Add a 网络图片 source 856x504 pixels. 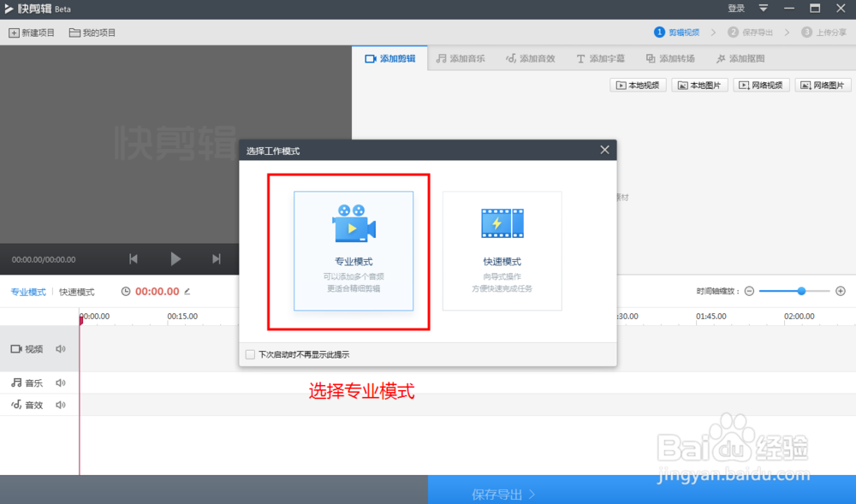click(823, 85)
